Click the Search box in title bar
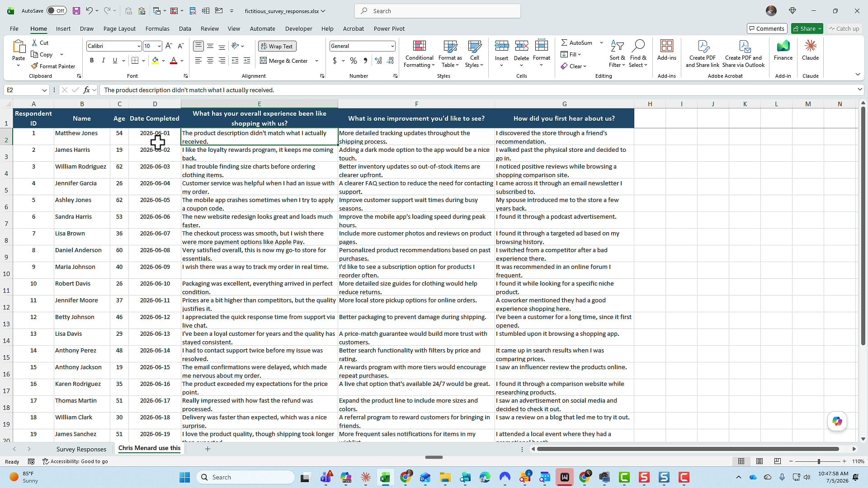 438,11
